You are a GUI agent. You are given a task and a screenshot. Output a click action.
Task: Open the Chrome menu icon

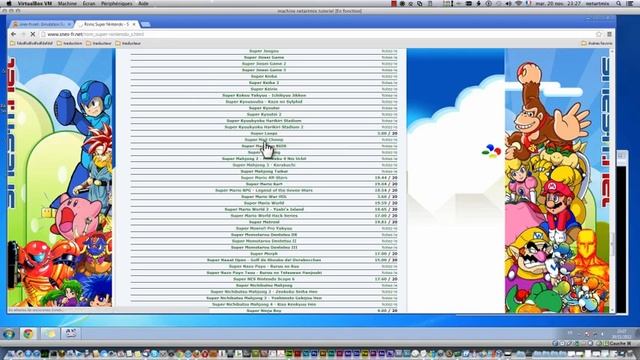(x=609, y=34)
